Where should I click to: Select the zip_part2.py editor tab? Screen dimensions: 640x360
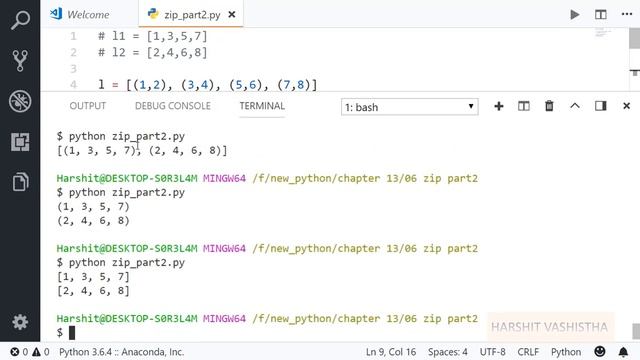coord(192,15)
